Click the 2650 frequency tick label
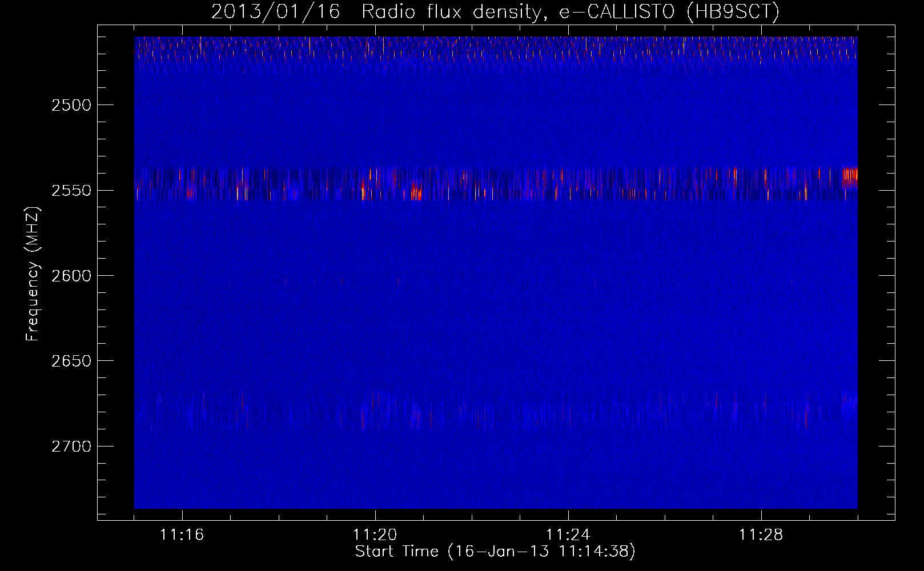This screenshot has width=924, height=571. coord(71,361)
